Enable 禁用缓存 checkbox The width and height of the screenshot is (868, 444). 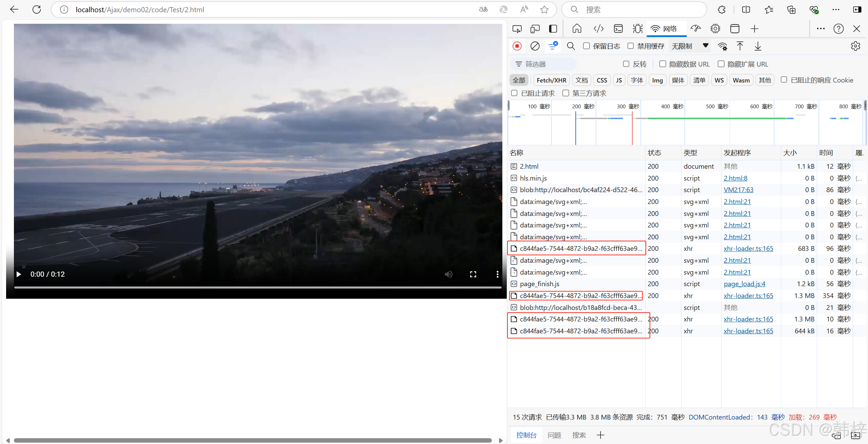(x=630, y=46)
